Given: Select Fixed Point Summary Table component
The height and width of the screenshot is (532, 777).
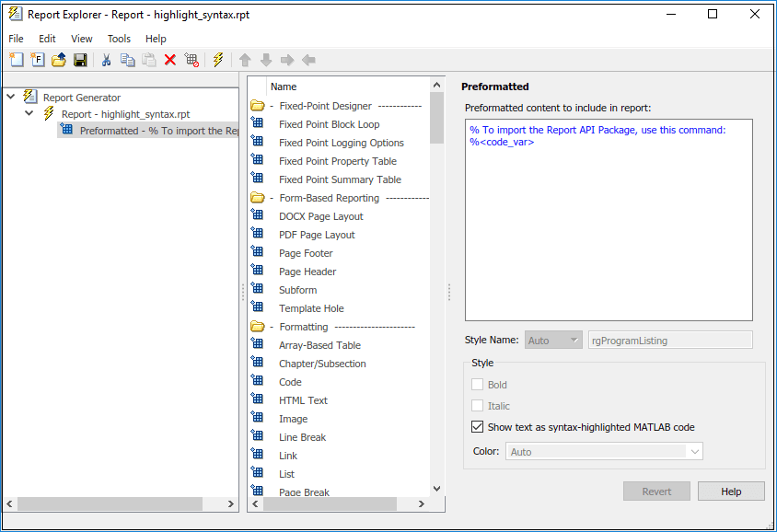Looking at the screenshot, I should pyautogui.click(x=340, y=179).
